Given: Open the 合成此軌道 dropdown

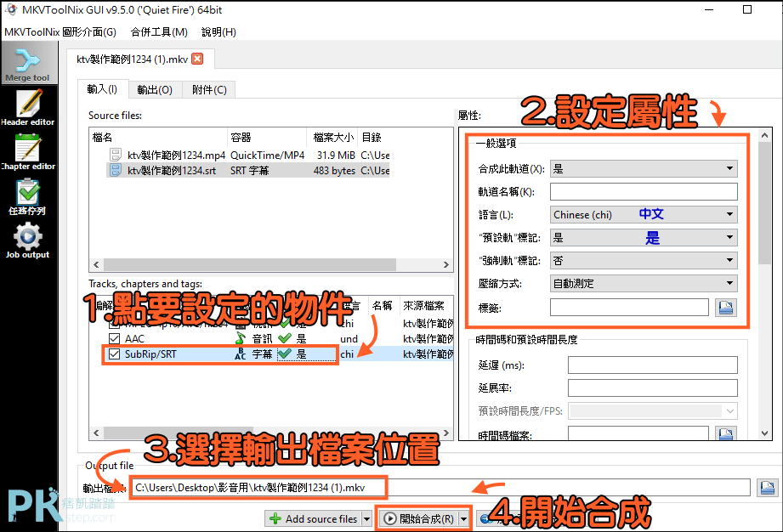Looking at the screenshot, I should click(644, 168).
